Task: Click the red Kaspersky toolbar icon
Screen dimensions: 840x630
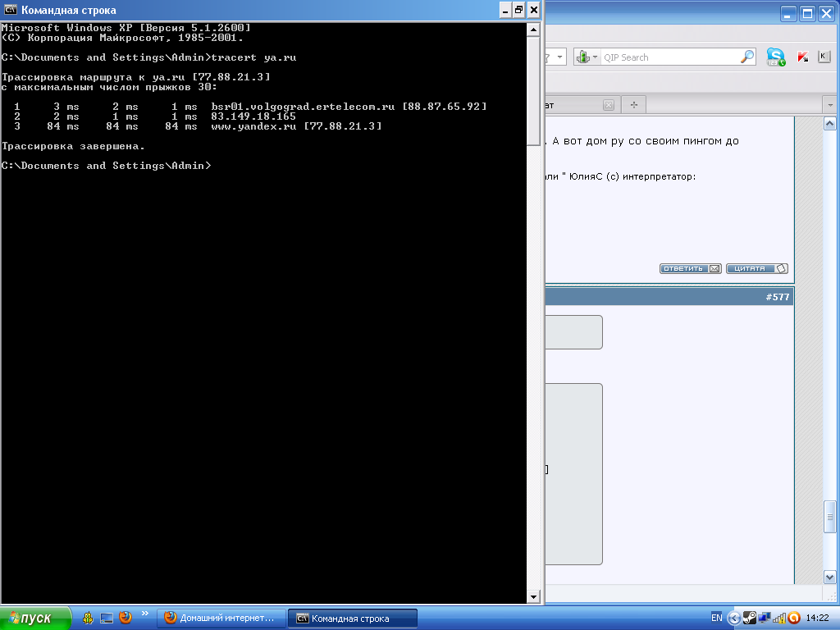Action: tap(803, 57)
